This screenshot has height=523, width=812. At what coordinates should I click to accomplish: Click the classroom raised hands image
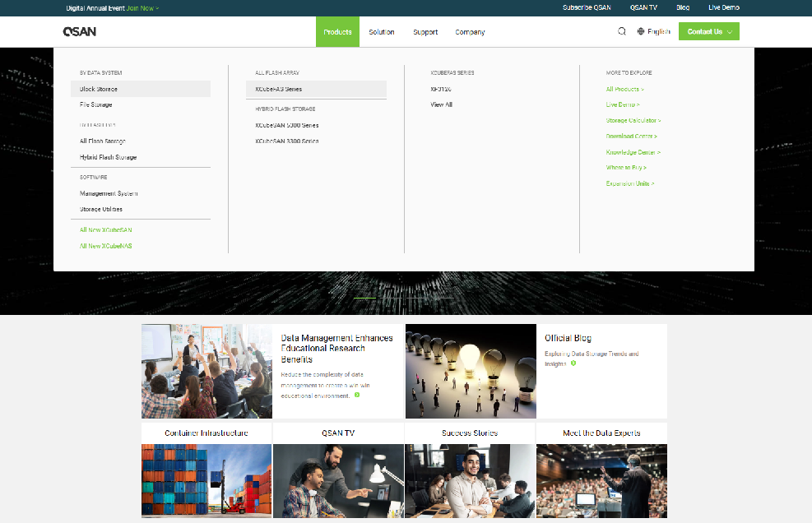(206, 371)
